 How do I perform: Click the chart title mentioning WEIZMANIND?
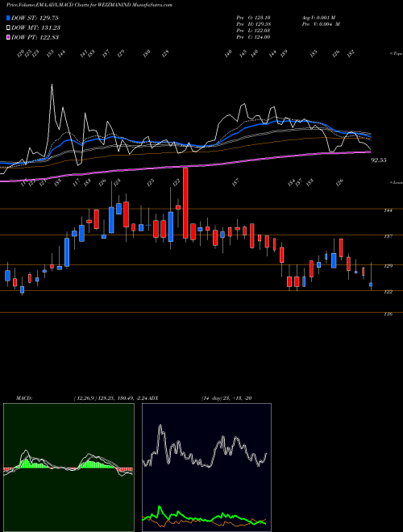click(89, 5)
